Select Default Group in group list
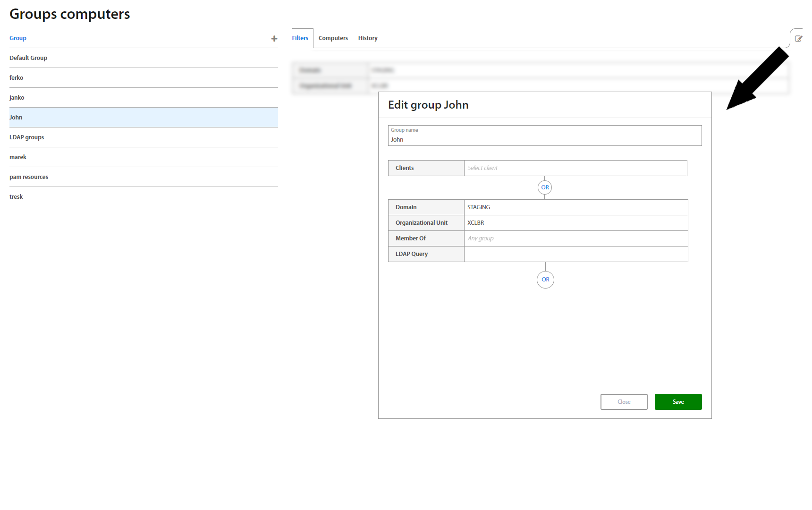 pyautogui.click(x=28, y=58)
